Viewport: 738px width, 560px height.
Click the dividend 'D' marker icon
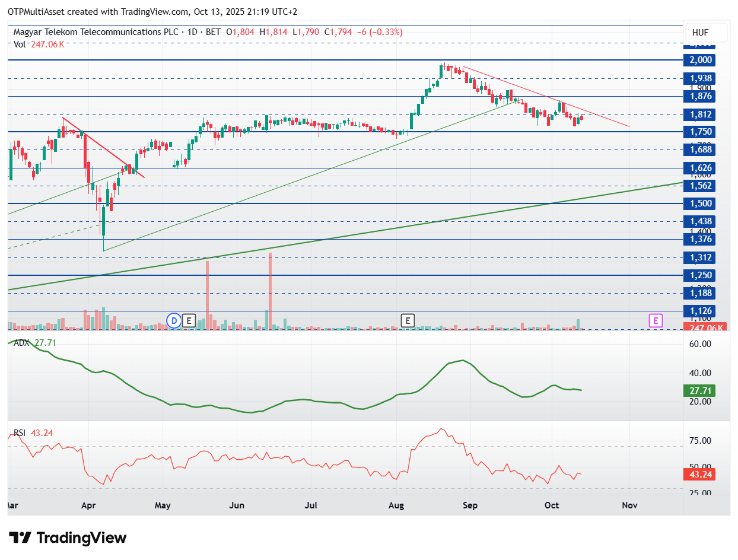174,321
